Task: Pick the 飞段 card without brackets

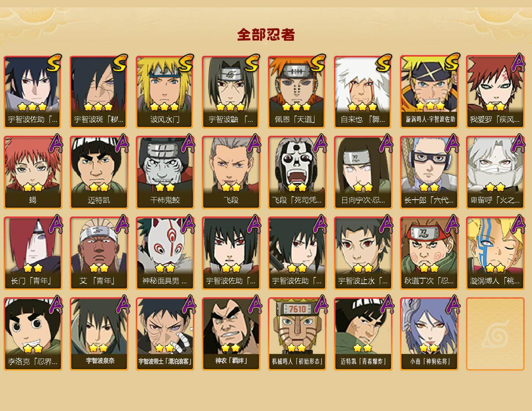Action: pos(231,172)
